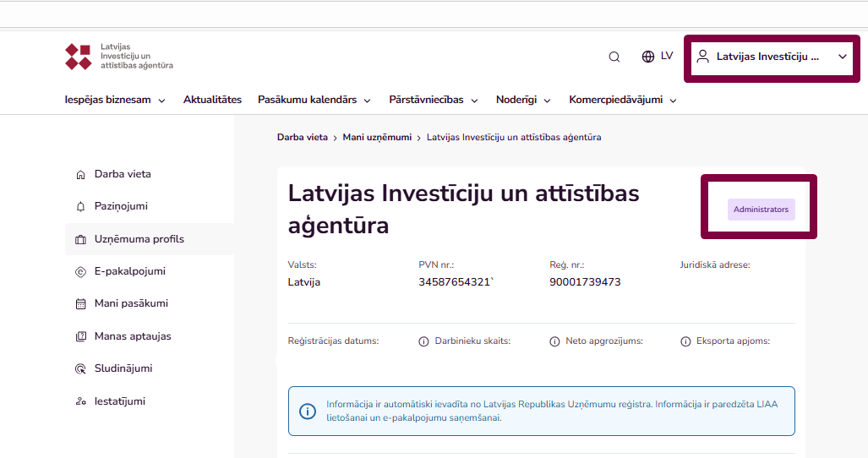Go to Mani uzņēmumi breadcrumb link
The width and height of the screenshot is (868, 458).
pos(377,137)
